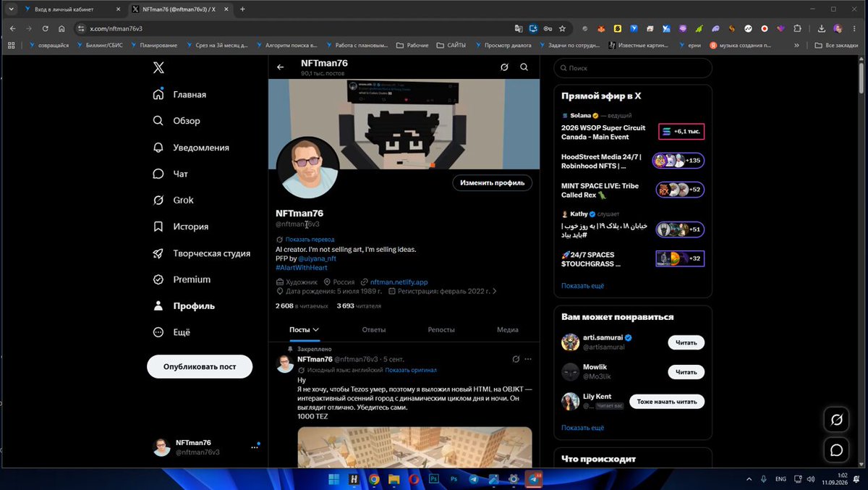Image resolution: width=868 pixels, height=490 pixels.
Task: Switch to the Ответы tab
Action: pyautogui.click(x=374, y=329)
